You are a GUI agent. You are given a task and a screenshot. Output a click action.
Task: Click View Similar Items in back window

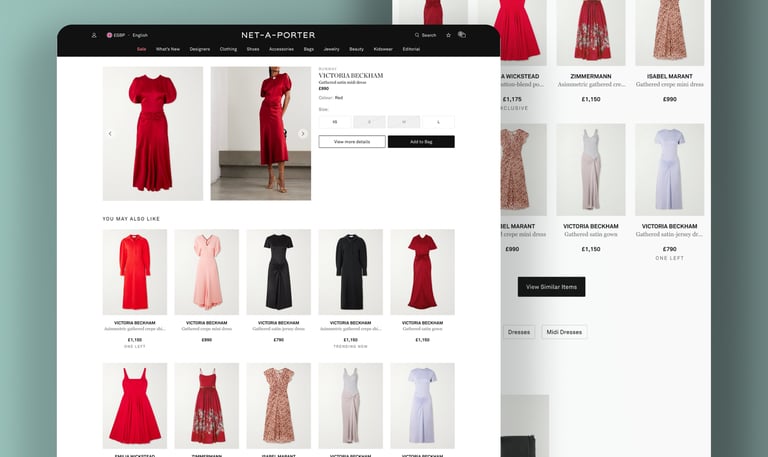click(x=552, y=287)
